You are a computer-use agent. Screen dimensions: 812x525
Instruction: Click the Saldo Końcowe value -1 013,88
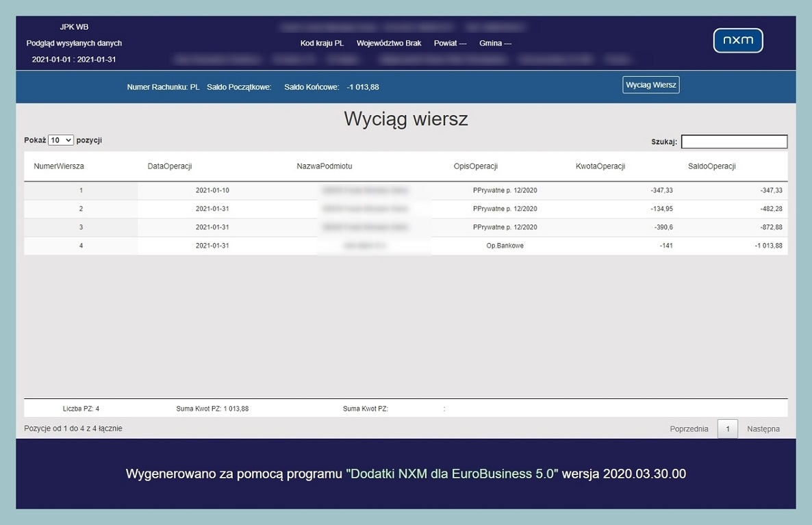pos(364,87)
